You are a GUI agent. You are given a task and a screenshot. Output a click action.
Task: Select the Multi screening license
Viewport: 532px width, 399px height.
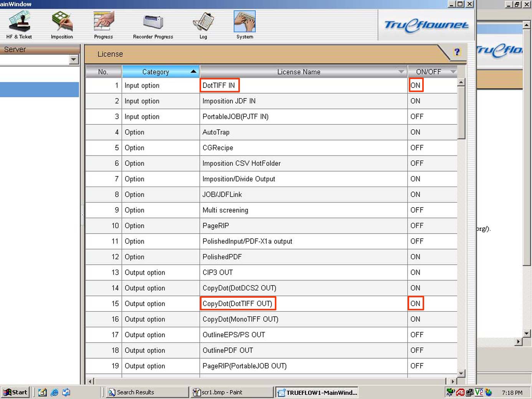(x=225, y=210)
